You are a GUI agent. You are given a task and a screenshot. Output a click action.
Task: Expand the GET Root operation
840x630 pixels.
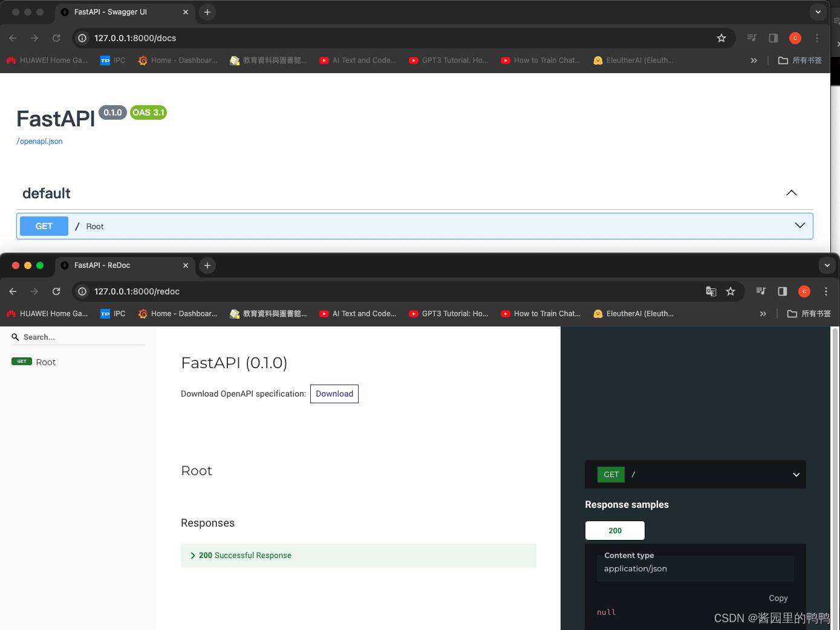pyautogui.click(x=799, y=226)
